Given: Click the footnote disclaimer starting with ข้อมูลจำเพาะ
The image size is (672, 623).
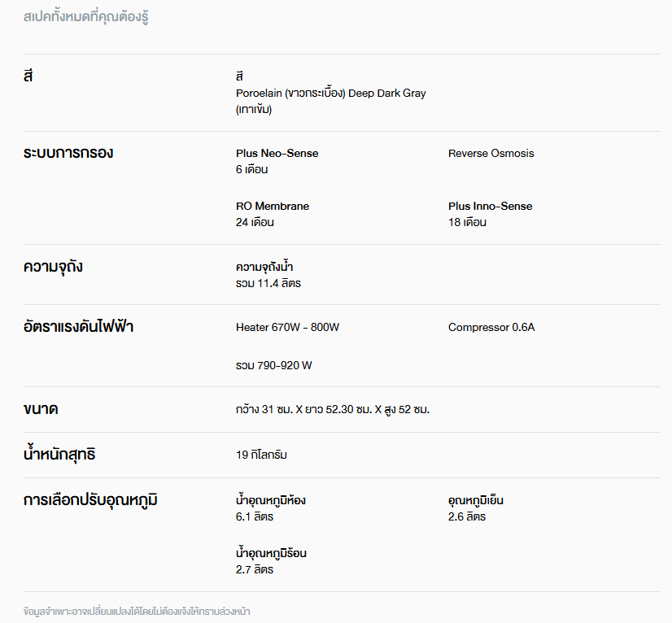Looking at the screenshot, I should pyautogui.click(x=136, y=610).
